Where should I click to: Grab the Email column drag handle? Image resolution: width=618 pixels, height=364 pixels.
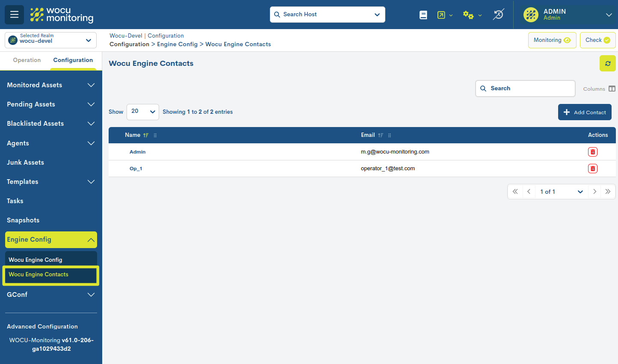point(390,135)
